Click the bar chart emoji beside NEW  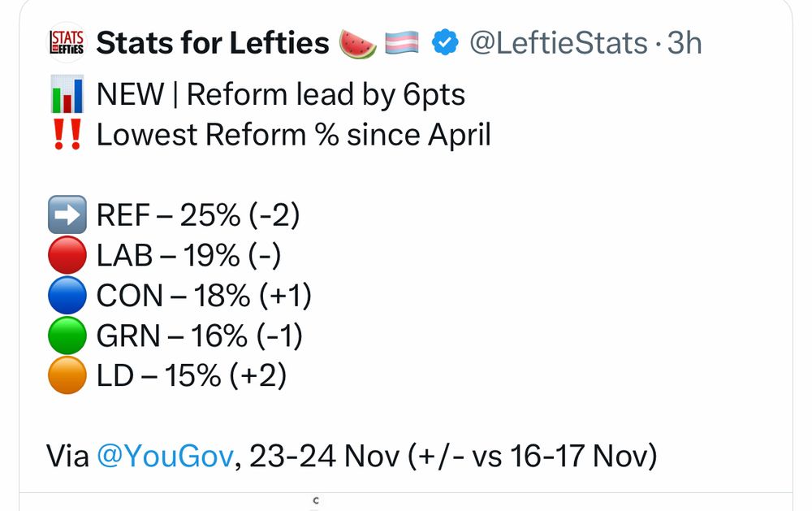tap(67, 94)
